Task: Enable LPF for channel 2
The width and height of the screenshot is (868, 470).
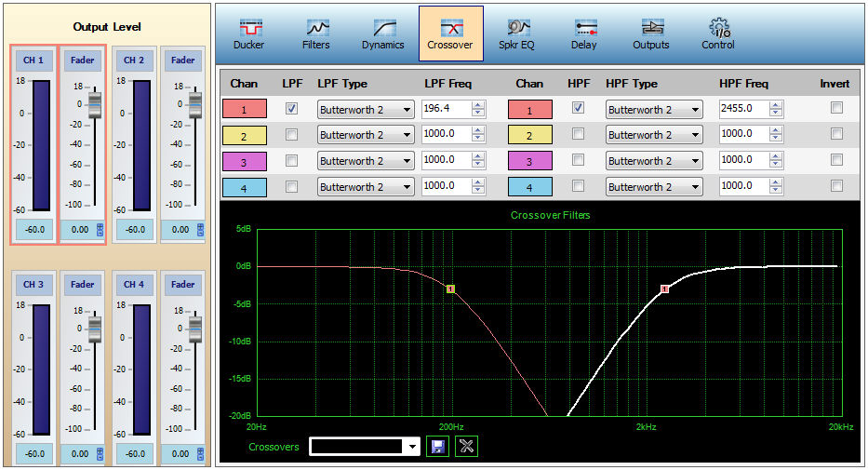Action: coord(291,135)
